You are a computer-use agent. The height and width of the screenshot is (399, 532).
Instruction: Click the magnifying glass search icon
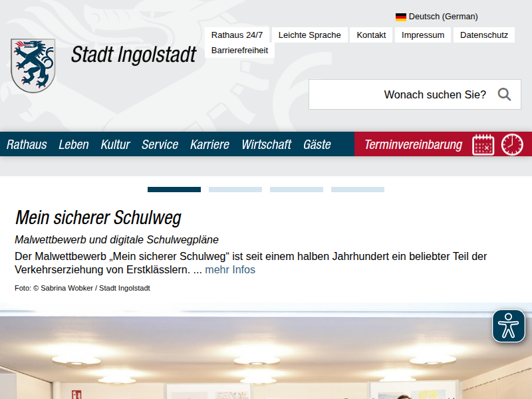(x=504, y=94)
